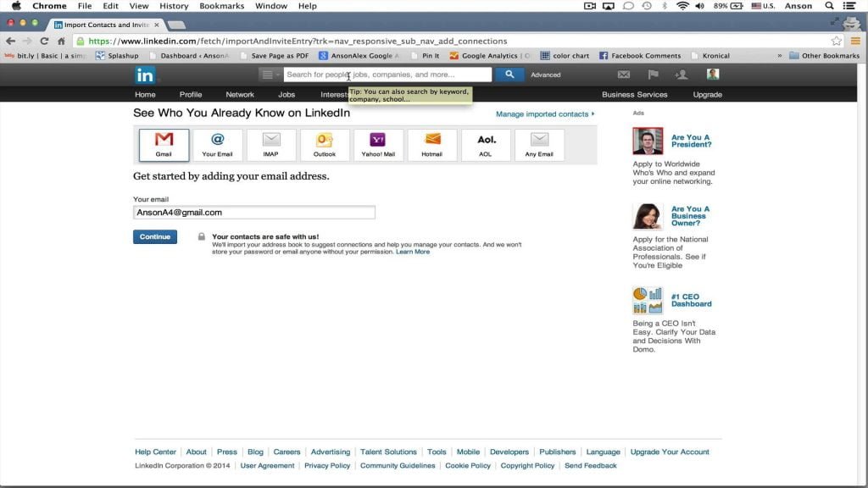The image size is (868, 488).
Task: Open the View menu
Action: tap(139, 6)
